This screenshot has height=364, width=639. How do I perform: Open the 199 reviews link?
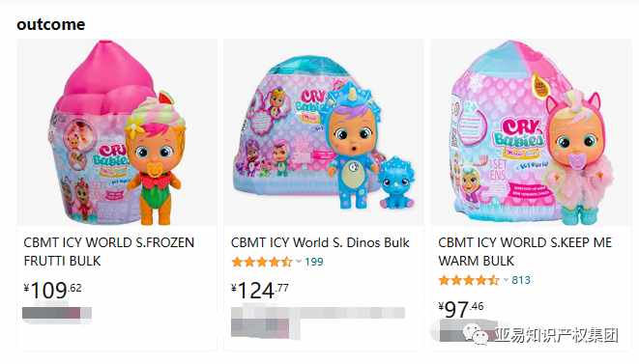point(314,262)
